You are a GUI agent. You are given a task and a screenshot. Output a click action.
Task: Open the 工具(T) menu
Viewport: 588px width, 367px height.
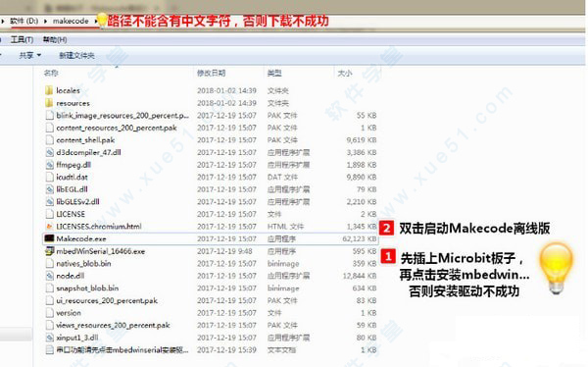22,39
